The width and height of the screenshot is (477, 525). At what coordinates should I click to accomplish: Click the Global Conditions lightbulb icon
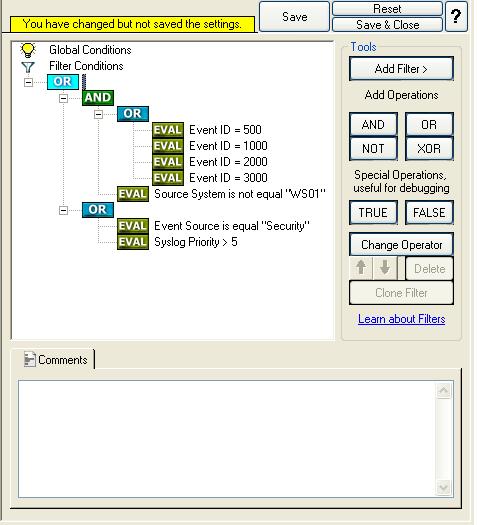(x=28, y=50)
